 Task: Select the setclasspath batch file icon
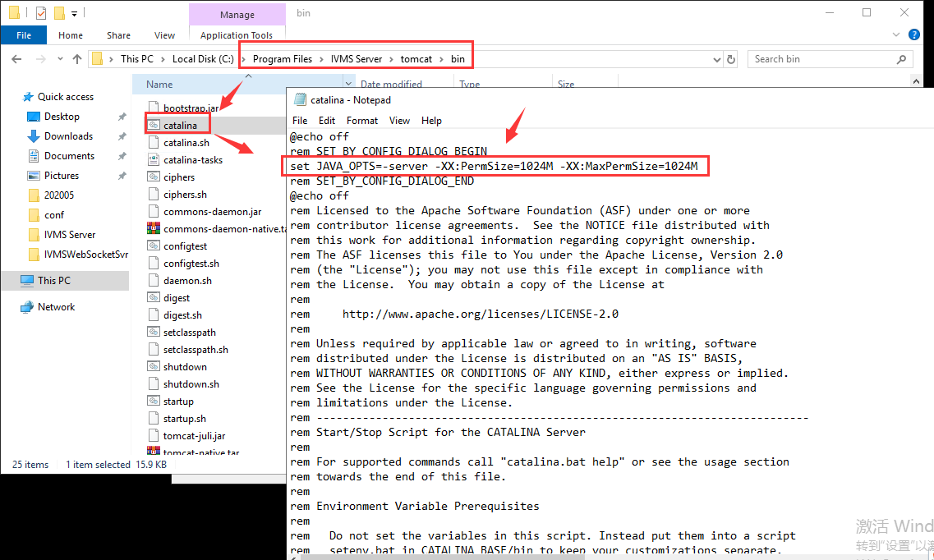tap(154, 332)
